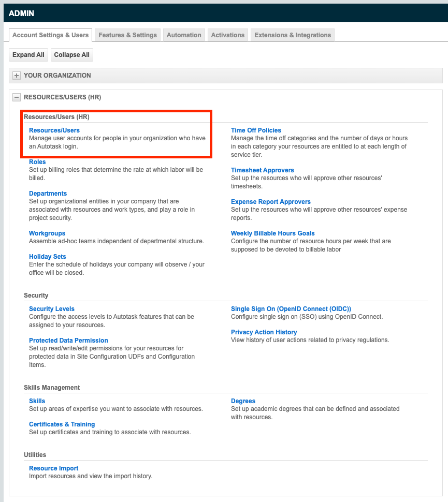Open the Resource Import link
This screenshot has width=448, height=502.
(53, 468)
